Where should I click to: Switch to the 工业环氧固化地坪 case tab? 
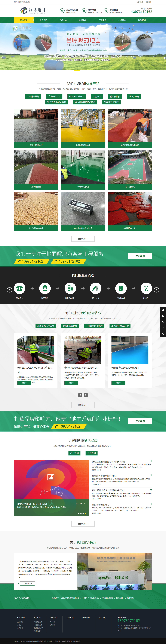point(94,326)
